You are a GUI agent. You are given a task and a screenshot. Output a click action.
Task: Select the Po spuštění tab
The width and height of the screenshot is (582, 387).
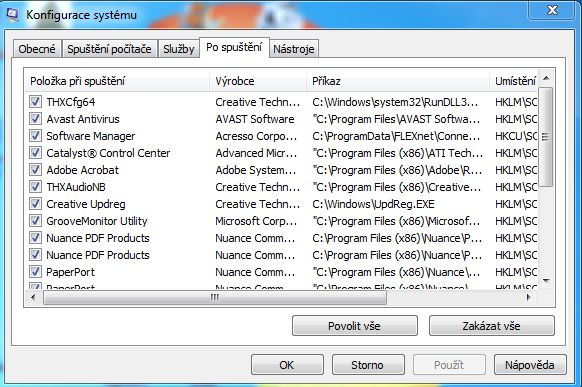[234, 47]
